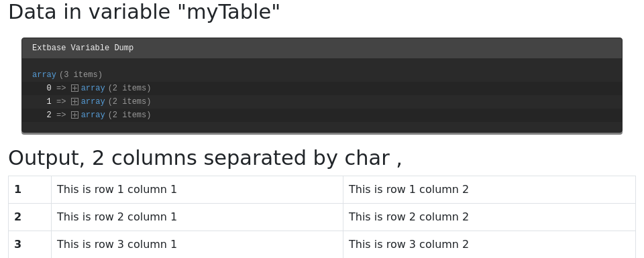Expand array at index 1
This screenshot has height=258, width=644.
pos(74,101)
